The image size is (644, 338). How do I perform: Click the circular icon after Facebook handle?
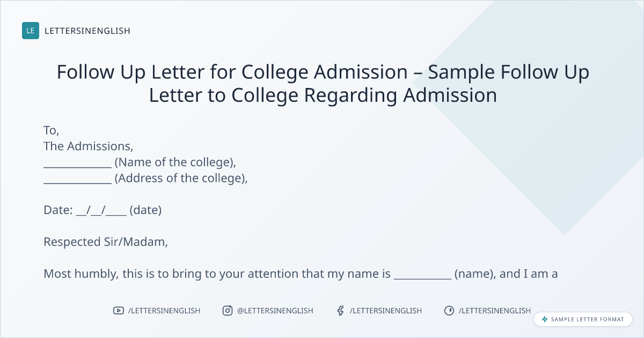[x=449, y=311]
